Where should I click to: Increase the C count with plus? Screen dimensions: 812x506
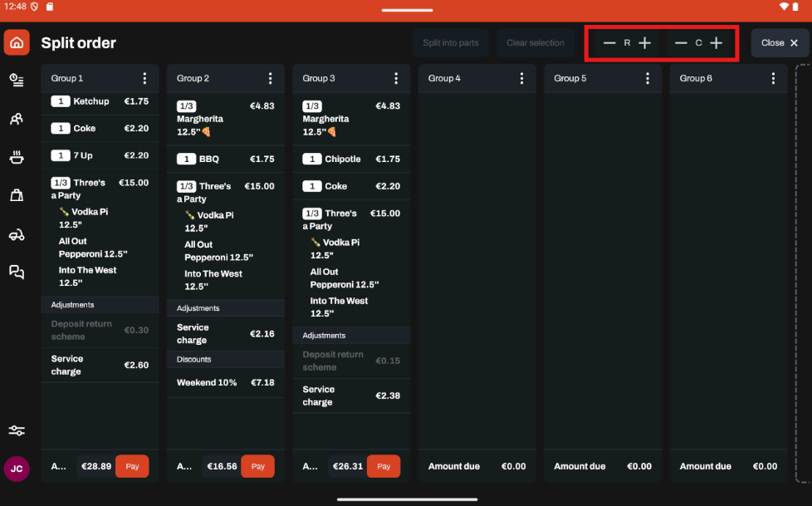pyautogui.click(x=717, y=43)
